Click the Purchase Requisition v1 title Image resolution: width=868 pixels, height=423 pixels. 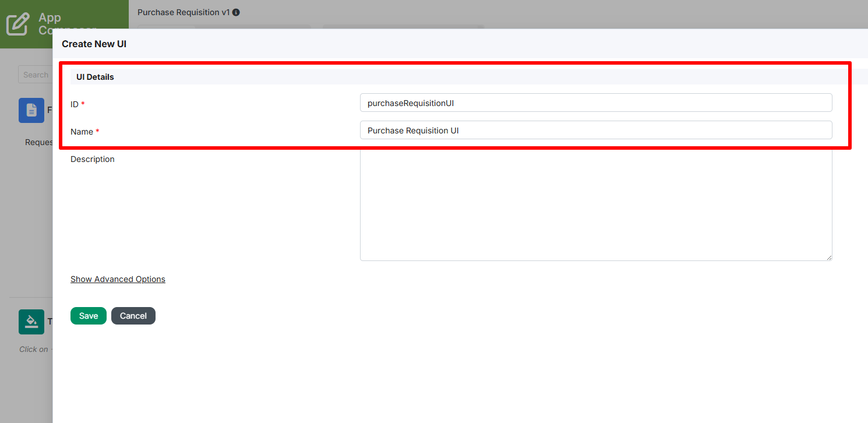(x=184, y=12)
